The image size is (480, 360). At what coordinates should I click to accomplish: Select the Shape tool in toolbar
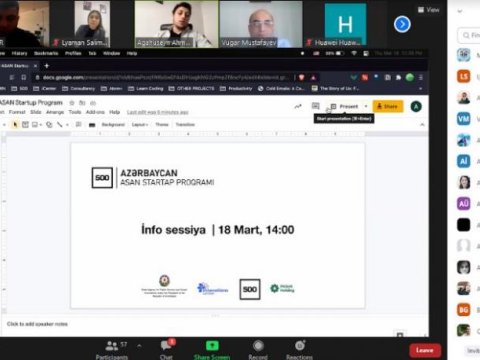(49, 125)
